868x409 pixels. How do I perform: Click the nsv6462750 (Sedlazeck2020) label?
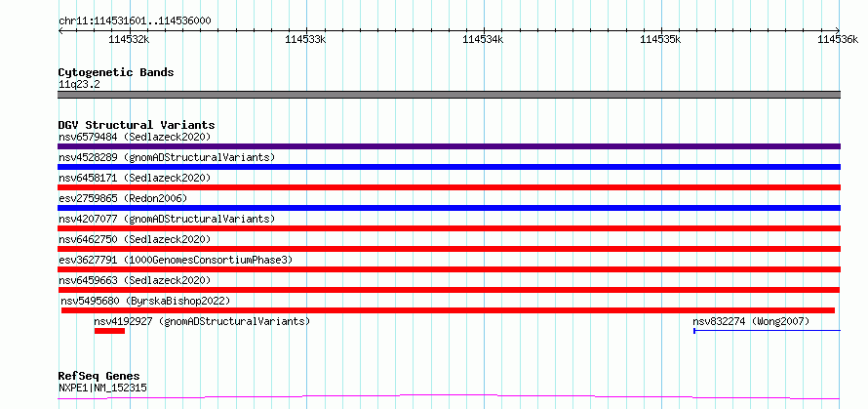coord(135,239)
